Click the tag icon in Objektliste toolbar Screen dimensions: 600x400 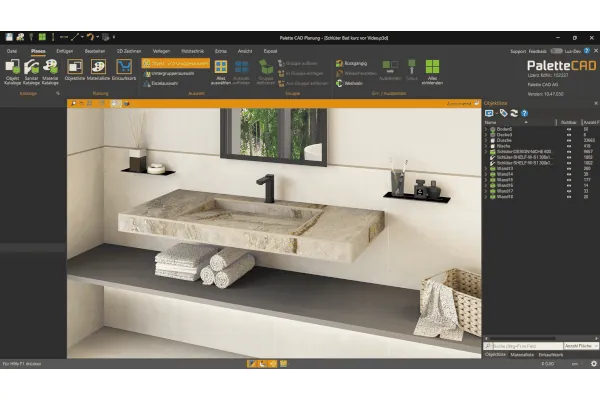(504, 113)
